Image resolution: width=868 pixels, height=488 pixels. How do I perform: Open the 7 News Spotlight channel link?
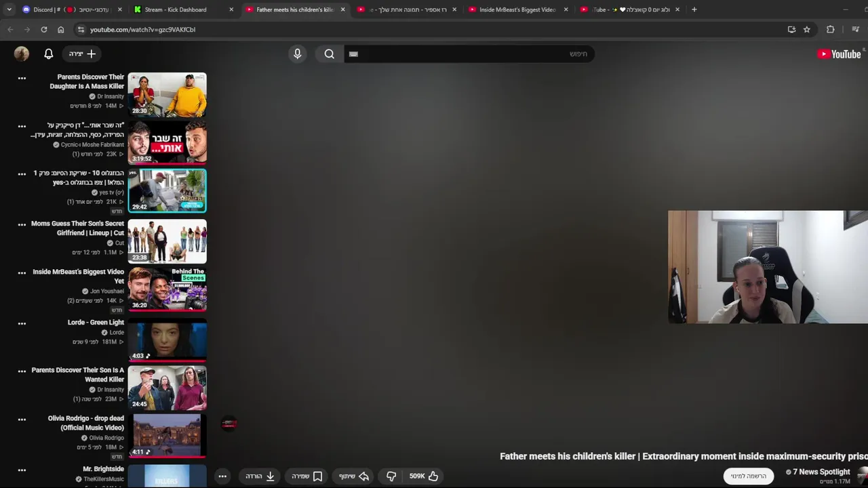tap(821, 472)
